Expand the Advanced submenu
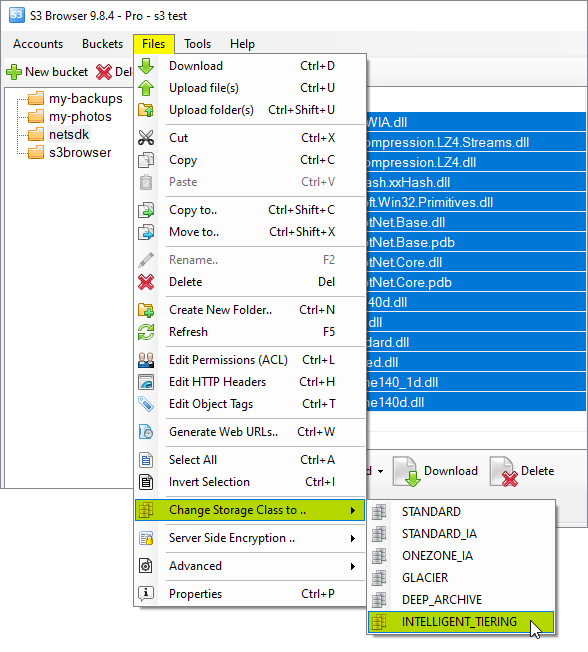 tap(250, 566)
